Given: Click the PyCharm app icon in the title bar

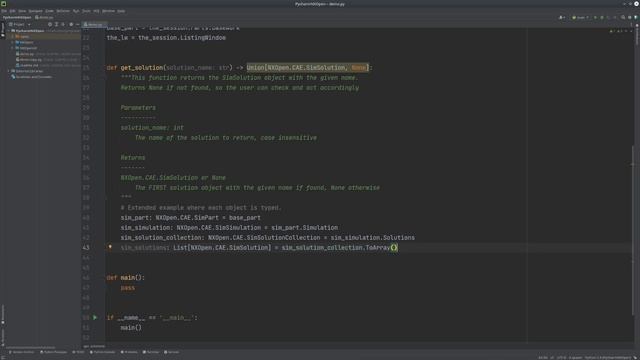Looking at the screenshot, I should tap(3, 4).
